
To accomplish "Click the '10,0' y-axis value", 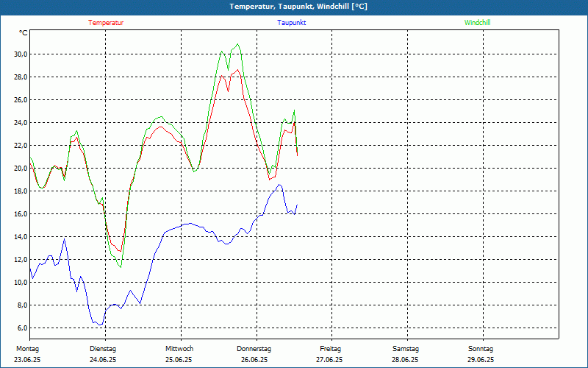I will (x=20, y=283).
